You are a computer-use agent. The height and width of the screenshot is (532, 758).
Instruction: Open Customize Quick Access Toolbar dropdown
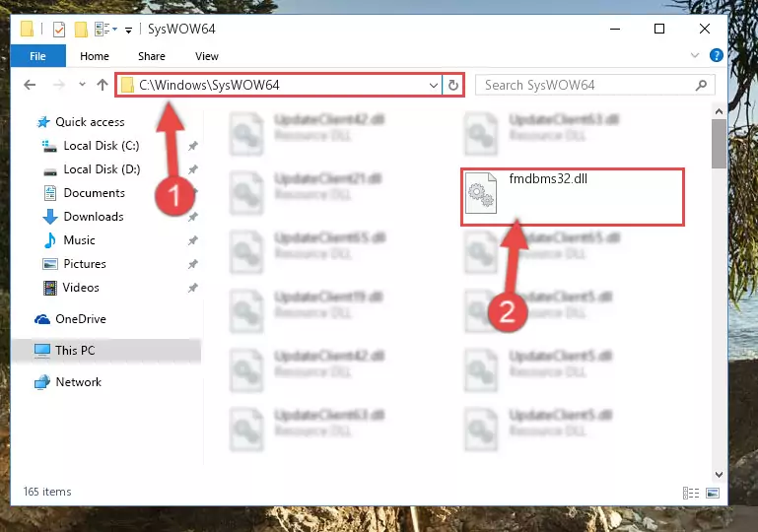(x=128, y=30)
